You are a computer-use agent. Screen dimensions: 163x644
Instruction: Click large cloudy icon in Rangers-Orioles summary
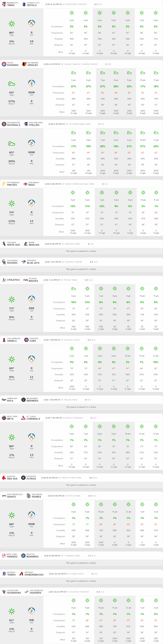coord(11,84)
